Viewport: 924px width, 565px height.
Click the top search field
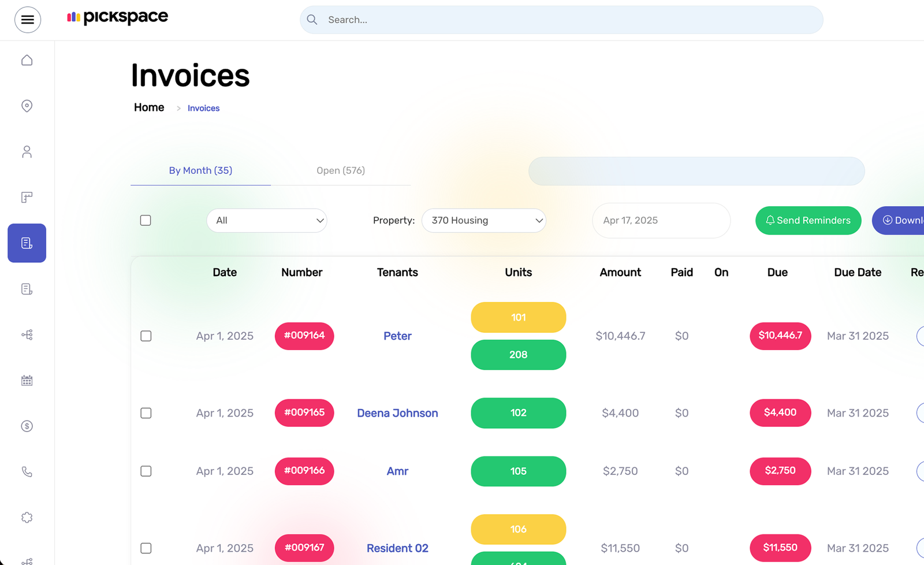click(561, 20)
